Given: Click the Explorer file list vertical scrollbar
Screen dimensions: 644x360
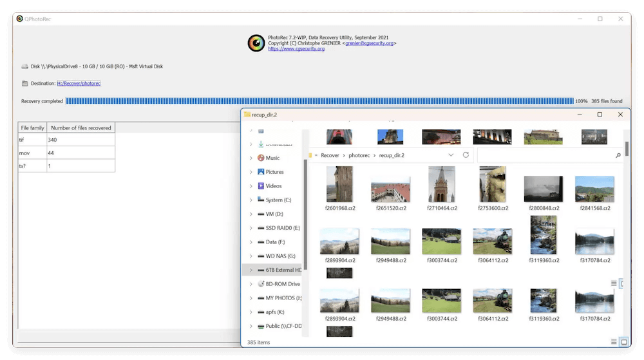Looking at the screenshot, I should [627, 149].
